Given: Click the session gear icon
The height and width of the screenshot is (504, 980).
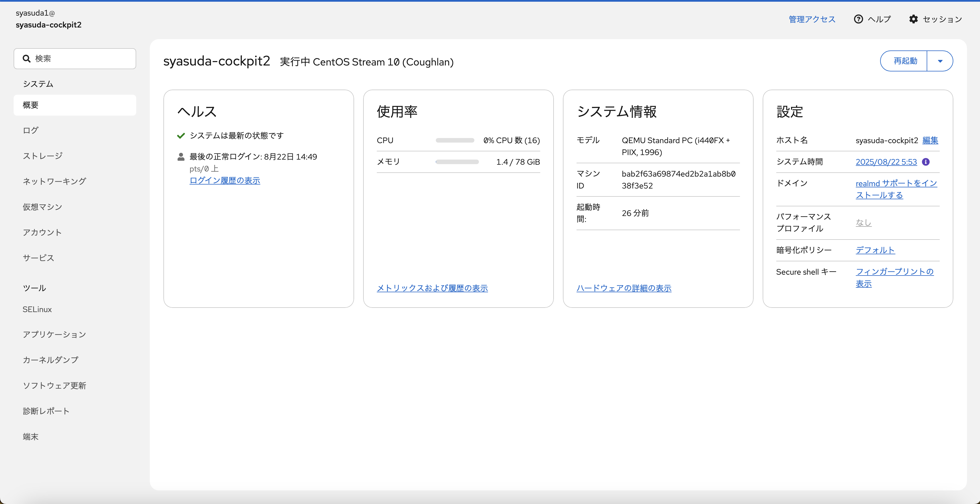Looking at the screenshot, I should coord(913,19).
